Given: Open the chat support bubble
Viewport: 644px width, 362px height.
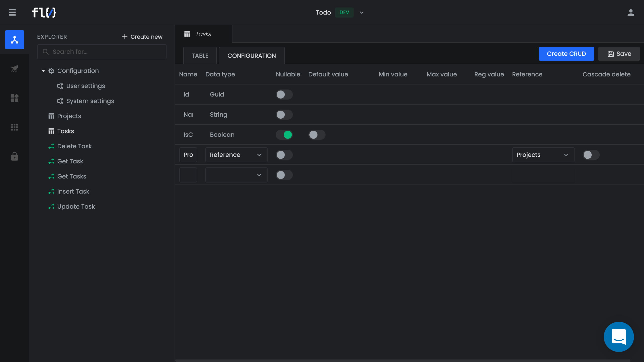Looking at the screenshot, I should [619, 337].
